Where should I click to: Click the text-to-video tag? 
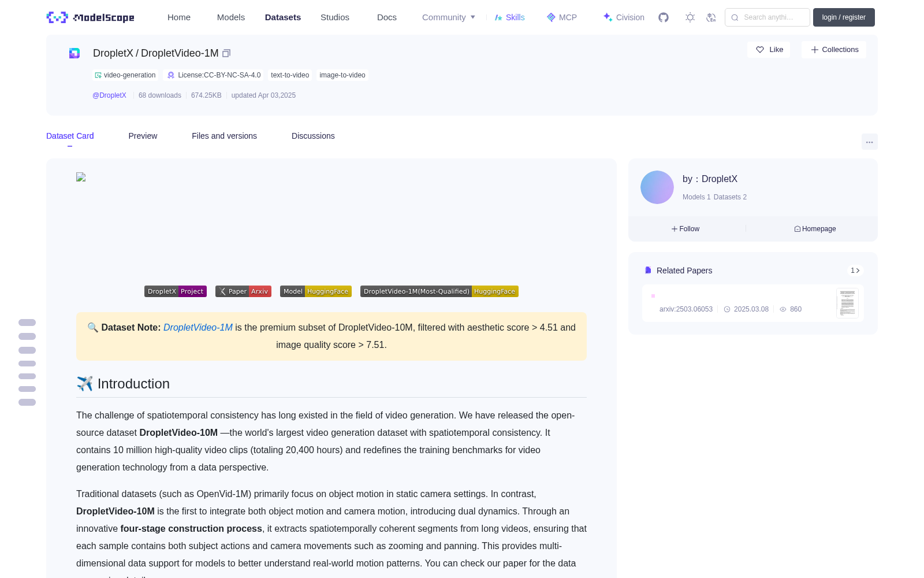click(290, 75)
